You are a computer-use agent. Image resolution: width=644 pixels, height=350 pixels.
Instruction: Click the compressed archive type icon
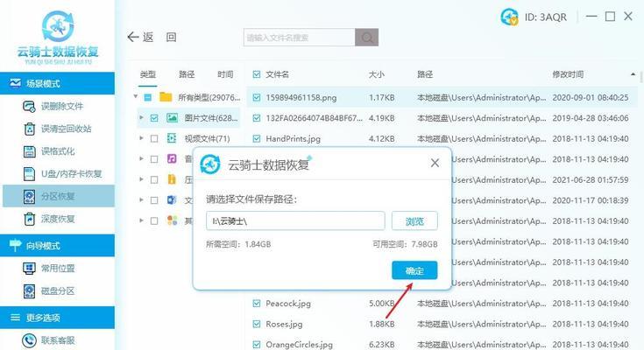pos(172,178)
